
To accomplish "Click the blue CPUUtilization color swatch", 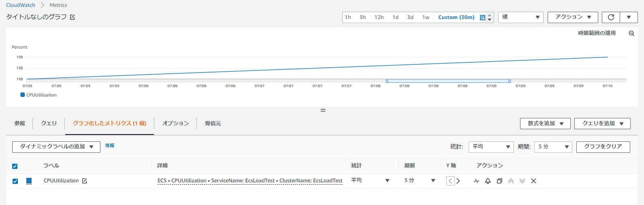I will (x=29, y=181).
